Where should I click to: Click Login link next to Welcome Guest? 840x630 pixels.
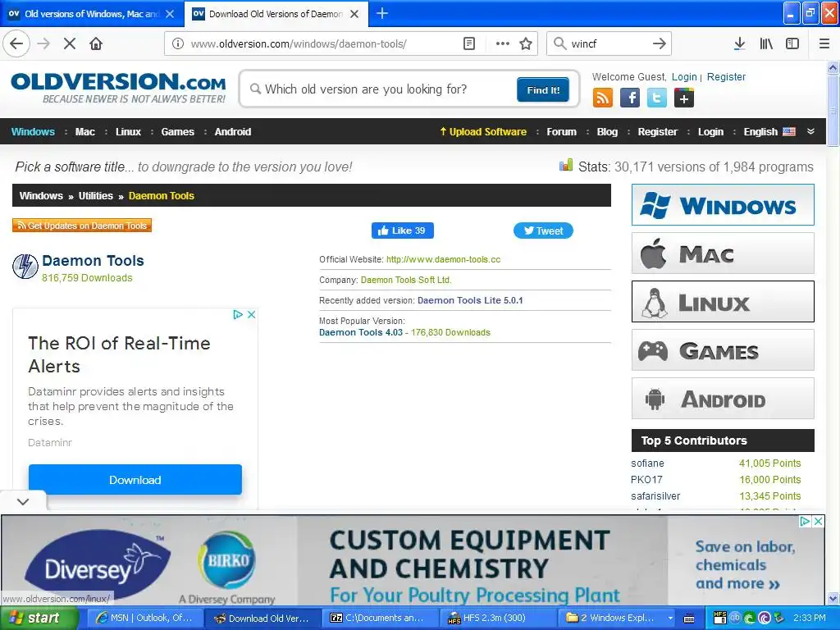coord(684,76)
